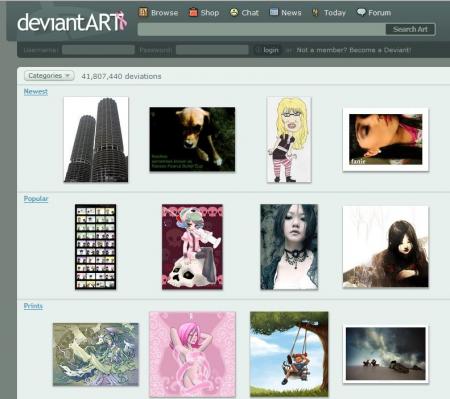Open the Newest section link

tap(36, 91)
